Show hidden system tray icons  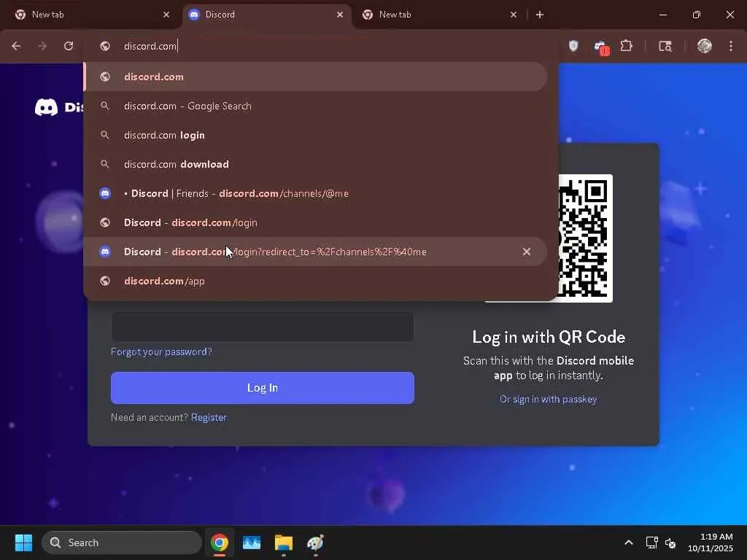coord(629,542)
